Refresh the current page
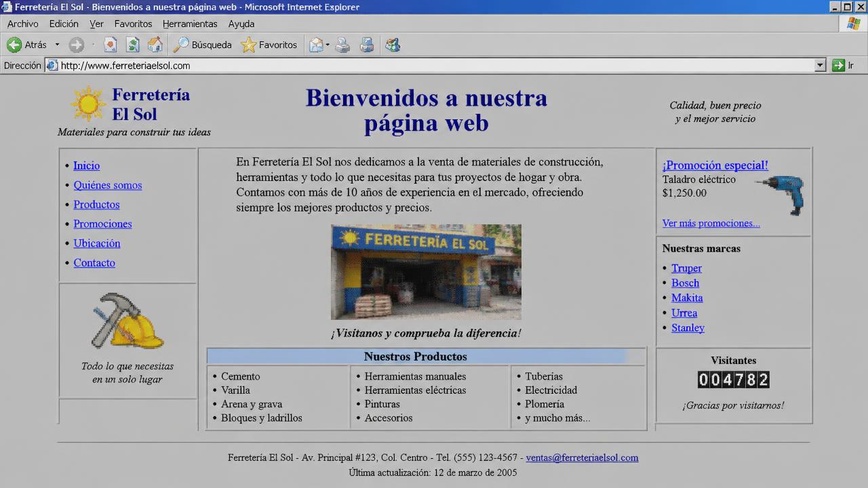The height and width of the screenshot is (488, 868). click(x=133, y=45)
